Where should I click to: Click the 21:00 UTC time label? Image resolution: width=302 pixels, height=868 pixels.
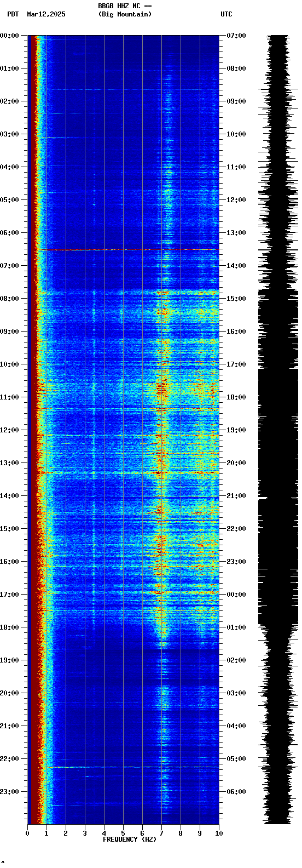(236, 496)
